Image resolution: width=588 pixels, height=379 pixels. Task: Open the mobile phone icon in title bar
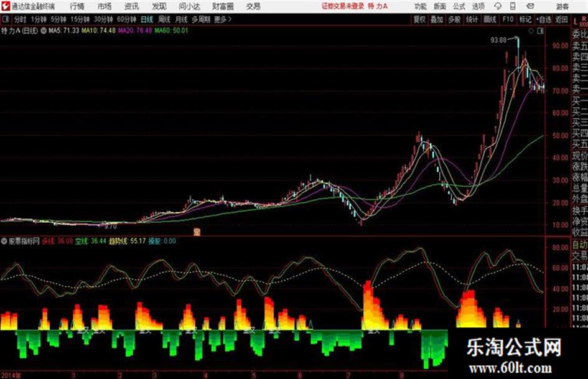coord(513,6)
